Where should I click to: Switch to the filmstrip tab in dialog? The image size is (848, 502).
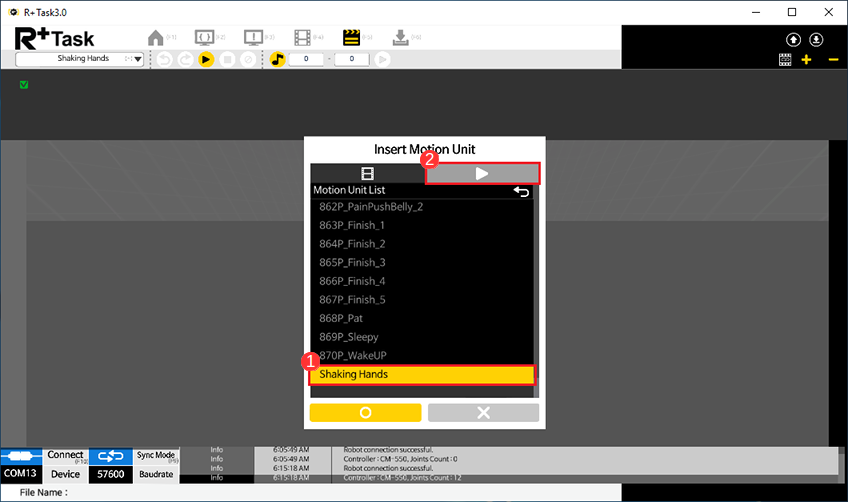pyautogui.click(x=367, y=173)
